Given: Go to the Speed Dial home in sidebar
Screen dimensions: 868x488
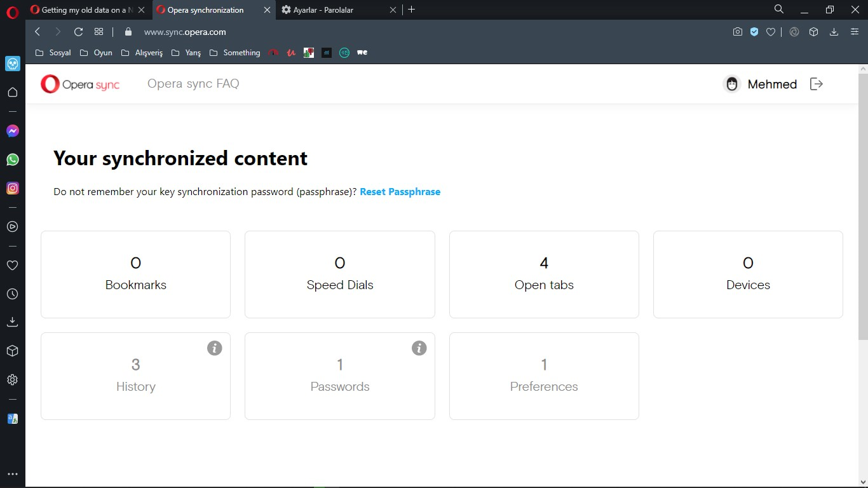Looking at the screenshot, I should [x=12, y=92].
